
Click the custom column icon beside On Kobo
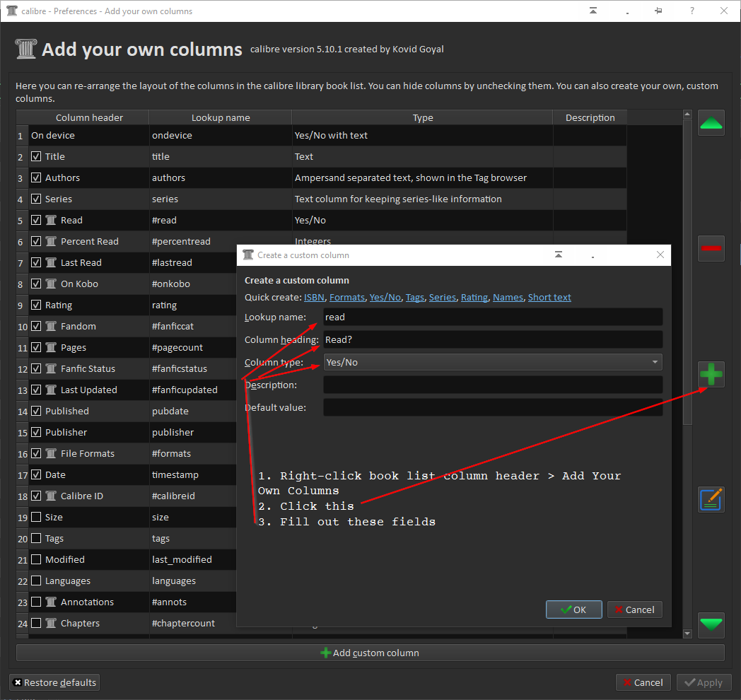(51, 284)
